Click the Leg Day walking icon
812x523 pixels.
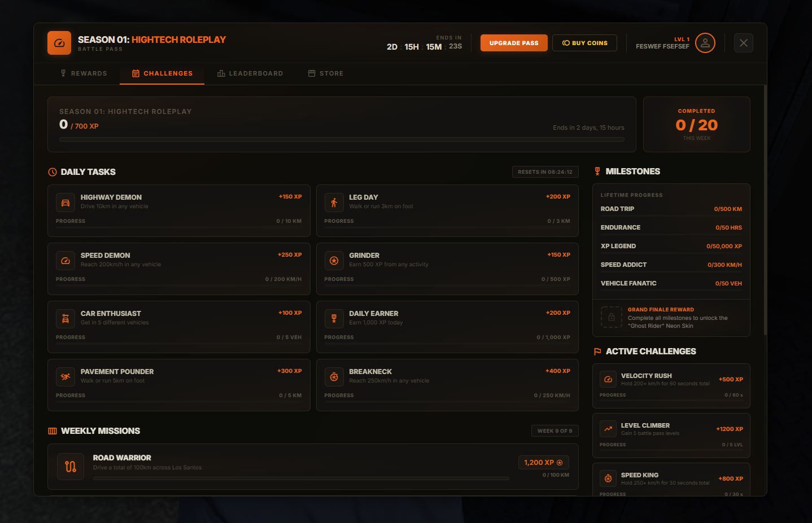(x=334, y=203)
